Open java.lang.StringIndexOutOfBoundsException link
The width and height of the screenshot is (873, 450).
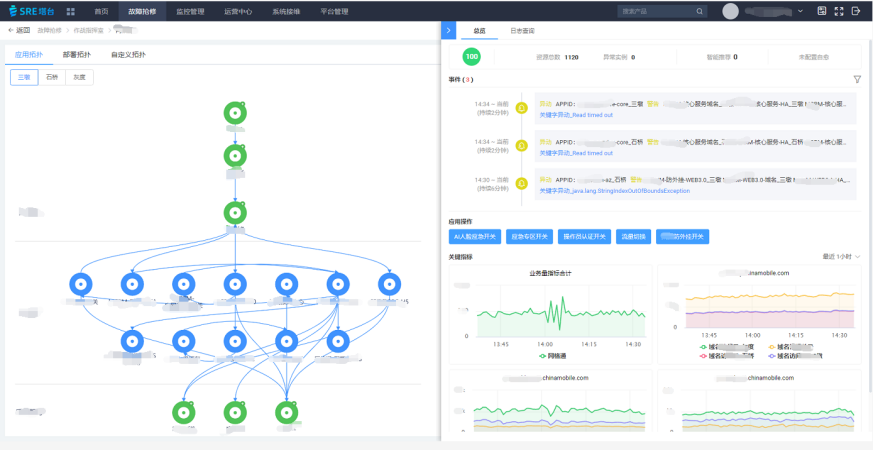[x=615, y=190]
